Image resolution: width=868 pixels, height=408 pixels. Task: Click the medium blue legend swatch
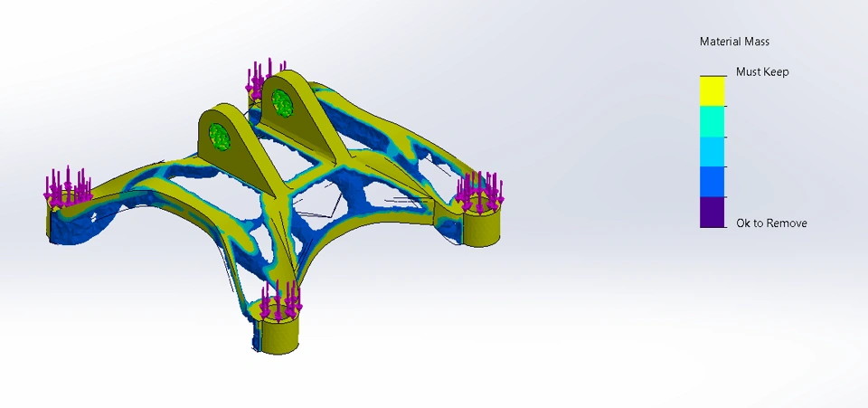(x=712, y=182)
